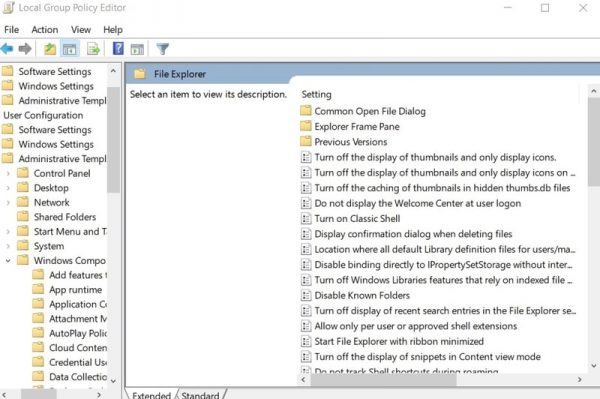Expand the System tree node
Screen dimensions: 600x399
pyautogui.click(x=8, y=246)
